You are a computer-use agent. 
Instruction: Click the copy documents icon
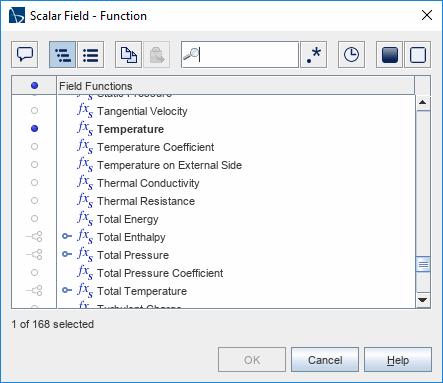point(129,55)
